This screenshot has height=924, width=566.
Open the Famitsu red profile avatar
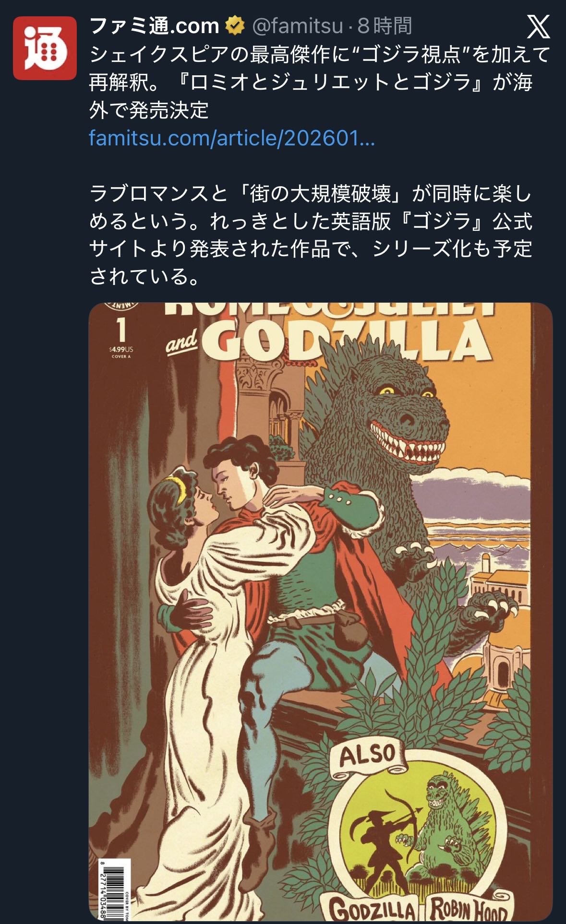[45, 48]
